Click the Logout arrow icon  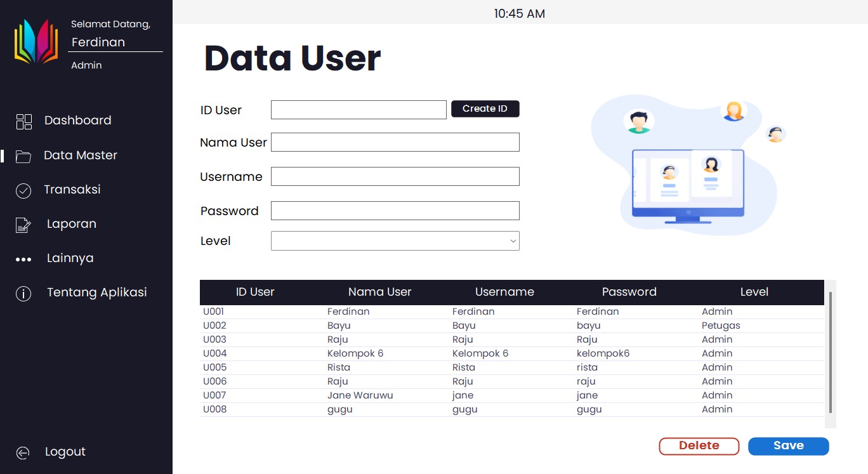click(23, 452)
